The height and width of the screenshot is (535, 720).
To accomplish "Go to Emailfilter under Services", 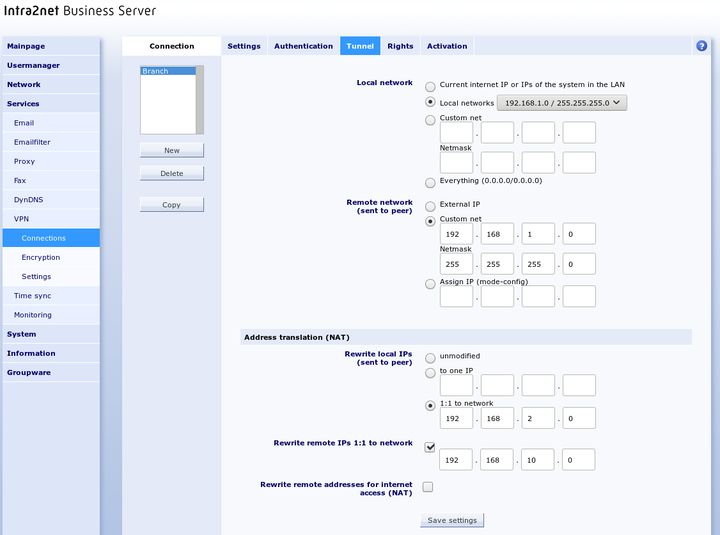I will click(x=51, y=142).
